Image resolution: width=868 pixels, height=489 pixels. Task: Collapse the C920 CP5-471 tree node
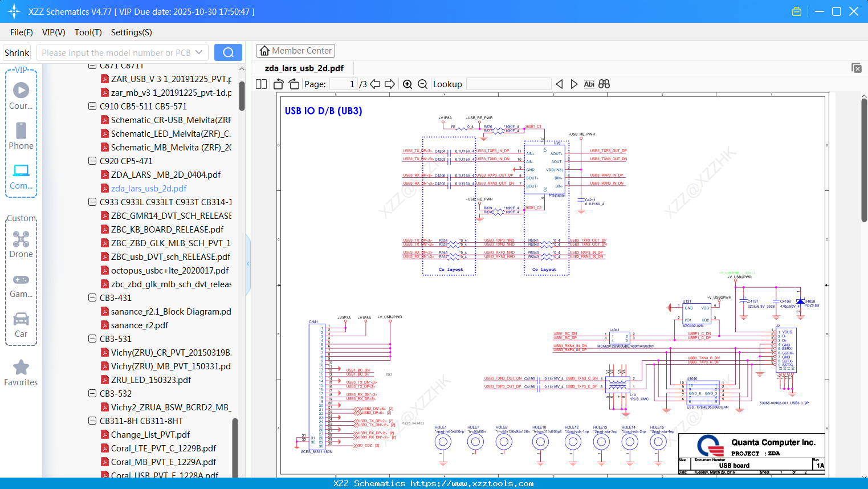click(92, 161)
